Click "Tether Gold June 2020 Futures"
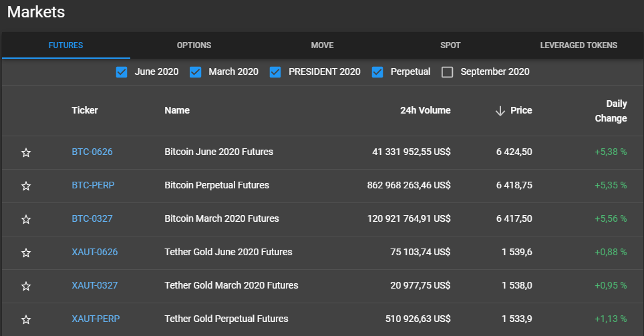 [228, 252]
